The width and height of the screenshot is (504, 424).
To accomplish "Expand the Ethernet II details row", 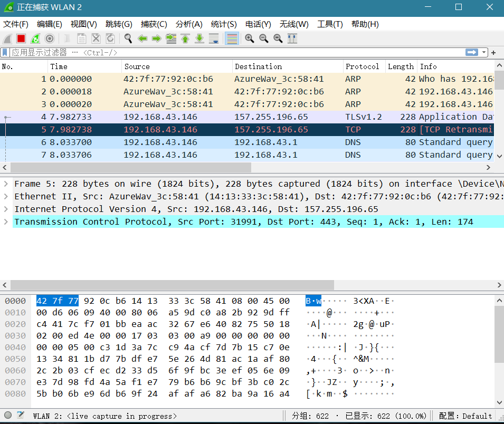I will pos(6,196).
